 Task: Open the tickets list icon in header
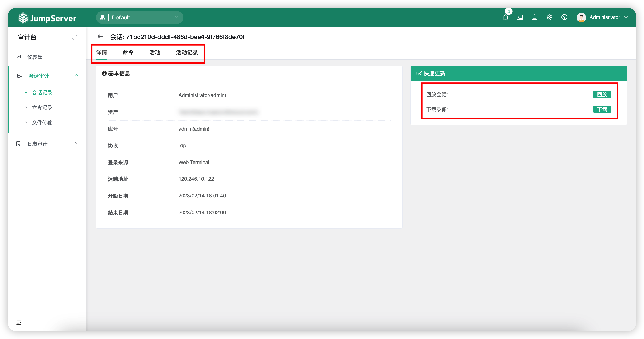534,17
